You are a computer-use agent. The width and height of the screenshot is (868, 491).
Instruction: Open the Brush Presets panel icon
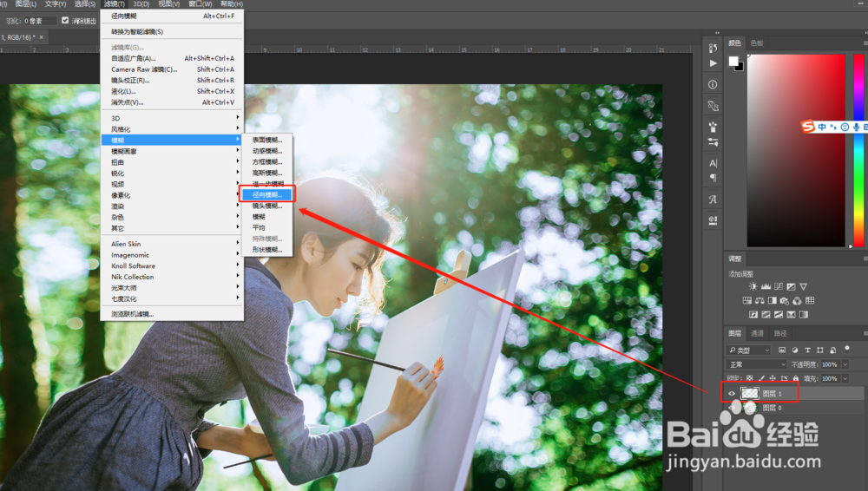tap(713, 126)
